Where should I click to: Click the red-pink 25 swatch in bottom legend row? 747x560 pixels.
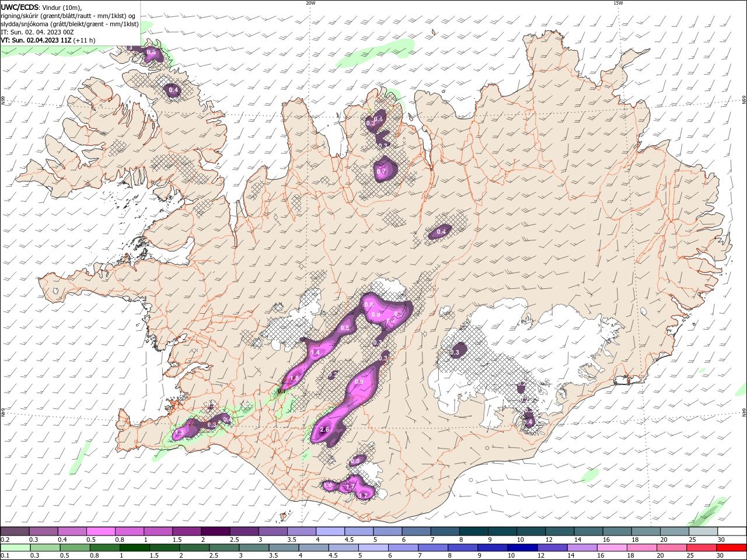coord(702,548)
